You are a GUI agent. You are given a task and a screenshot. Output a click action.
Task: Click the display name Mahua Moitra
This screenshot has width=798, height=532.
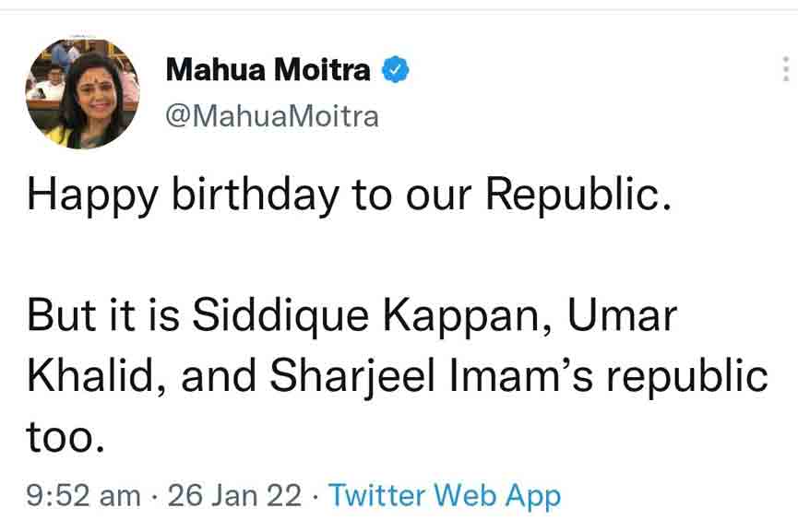coord(268,70)
